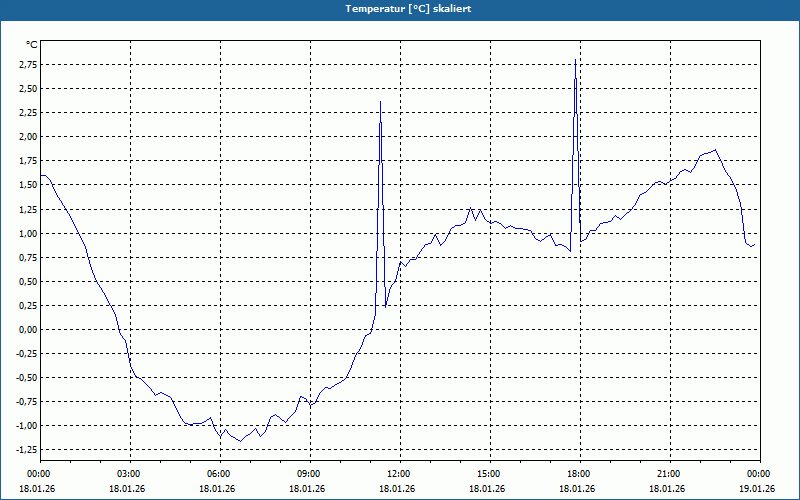
Task: Click the 0,00 y-axis label
Action: click(x=29, y=330)
